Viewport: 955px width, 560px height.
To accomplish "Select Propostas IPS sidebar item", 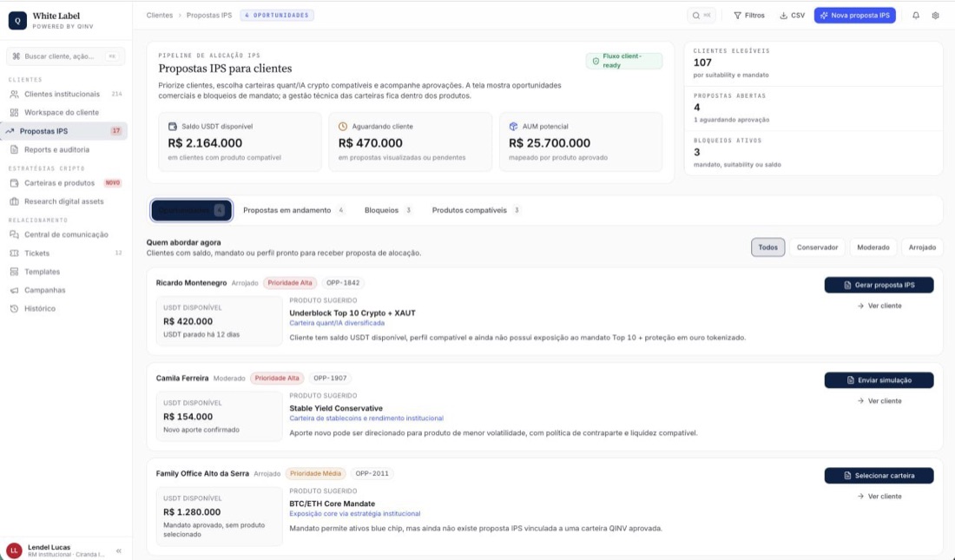I will click(x=65, y=131).
